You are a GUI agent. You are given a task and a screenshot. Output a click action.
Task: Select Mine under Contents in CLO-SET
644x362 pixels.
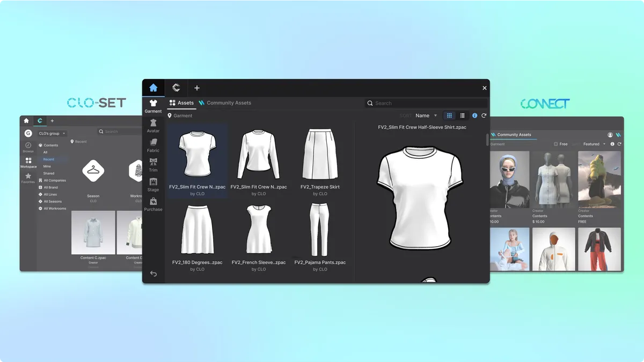click(x=47, y=166)
